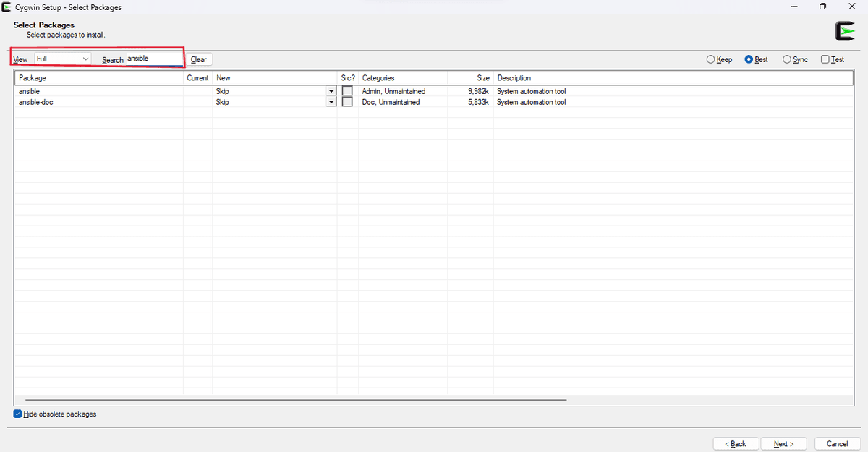Go Back to the previous step
The image size is (868, 452).
[736, 443]
